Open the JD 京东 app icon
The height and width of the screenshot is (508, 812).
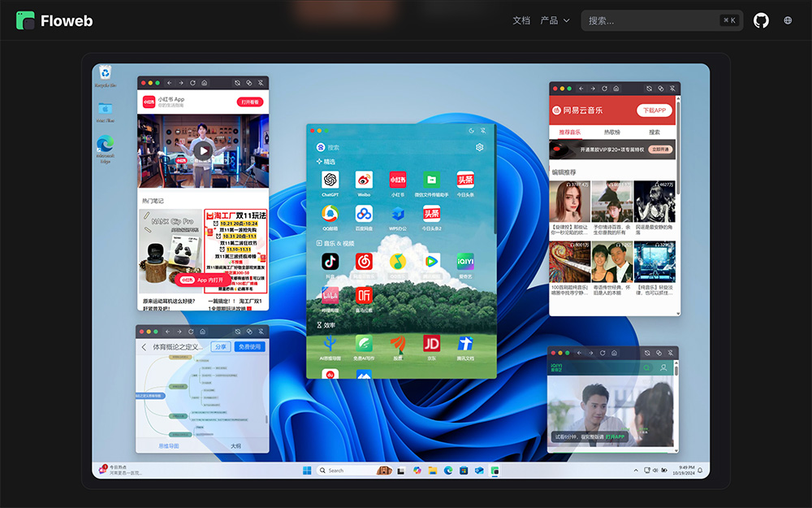431,343
